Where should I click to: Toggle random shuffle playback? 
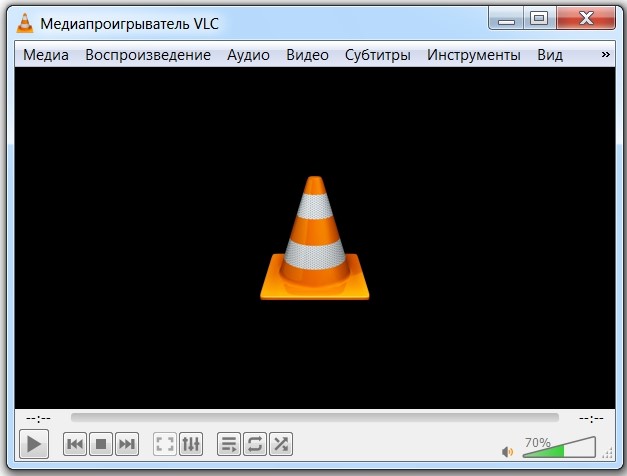281,444
